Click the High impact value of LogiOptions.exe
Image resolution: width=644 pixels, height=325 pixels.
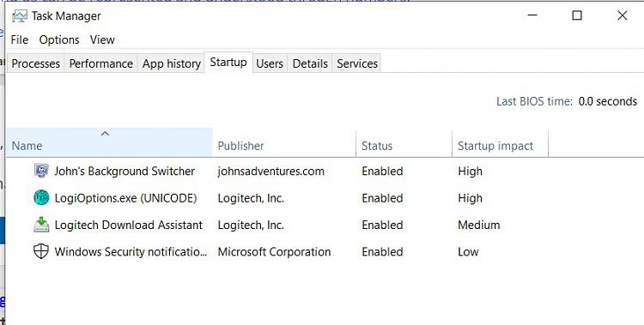[x=471, y=198]
